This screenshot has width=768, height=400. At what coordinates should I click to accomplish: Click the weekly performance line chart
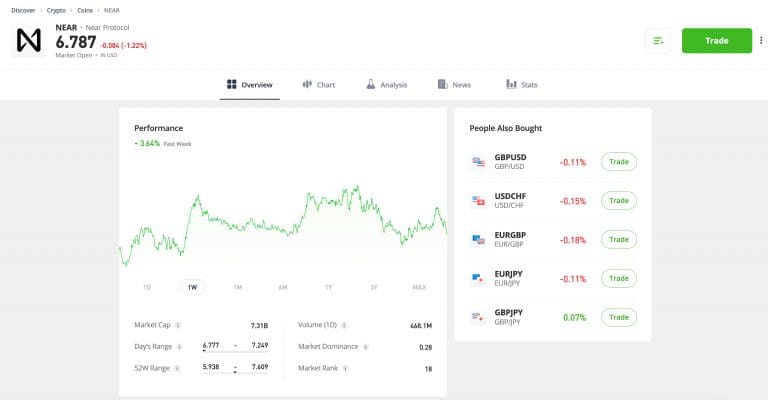pos(283,226)
